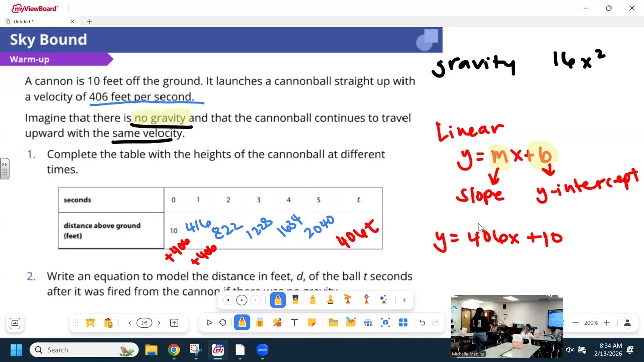Screen dimensions: 644x362
Task: Choose the stamp pen type
Action: tap(330, 300)
